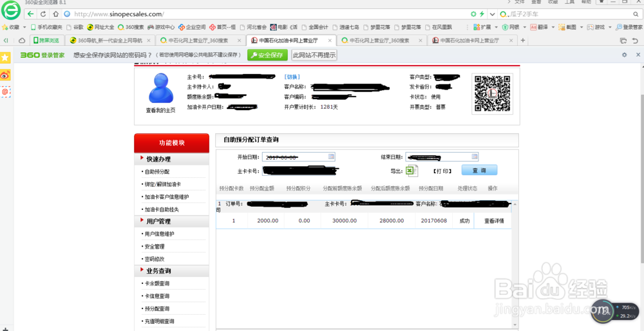
Task: Open 密码修改 in sidebar
Action: [155, 259]
